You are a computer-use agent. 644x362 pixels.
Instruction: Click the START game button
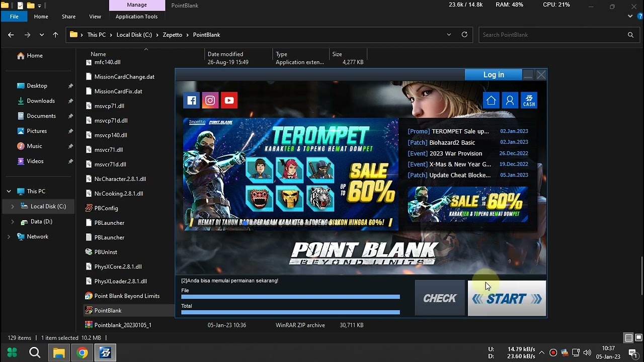507,298
